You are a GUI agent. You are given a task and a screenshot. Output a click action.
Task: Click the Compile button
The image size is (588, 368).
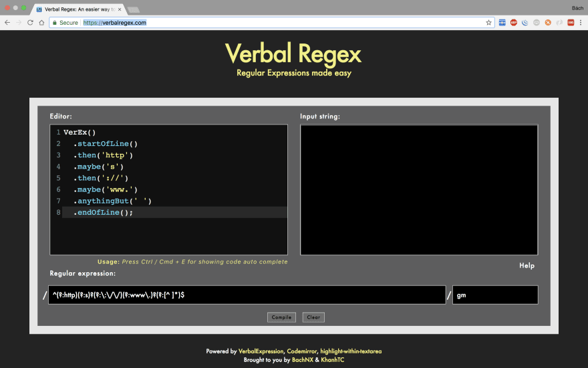coord(281,317)
